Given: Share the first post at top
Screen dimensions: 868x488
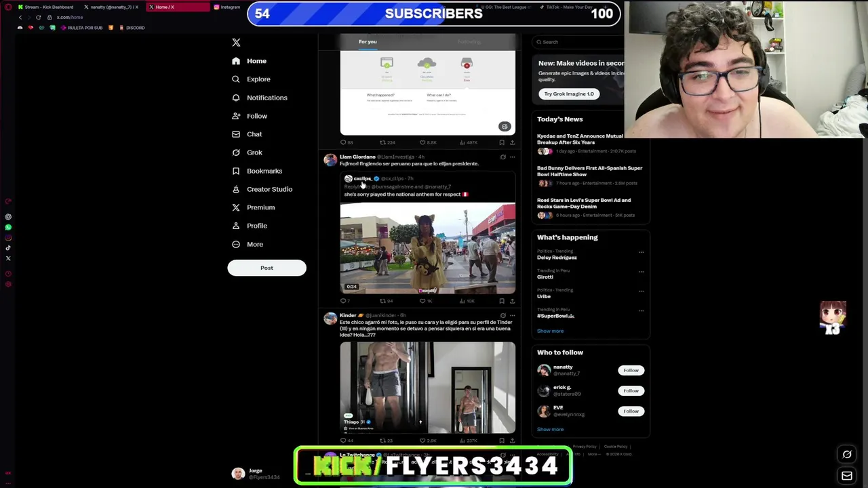Looking at the screenshot, I should pyautogui.click(x=512, y=142).
